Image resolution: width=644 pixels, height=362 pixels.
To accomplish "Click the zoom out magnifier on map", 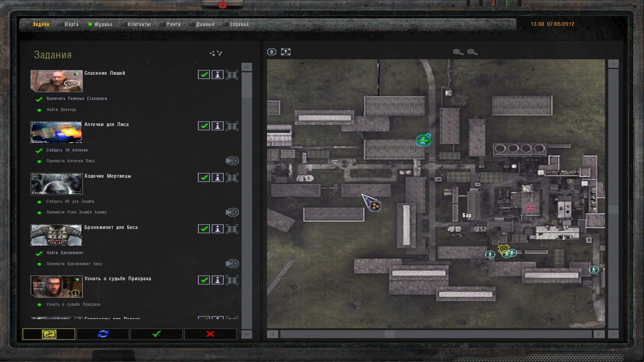I will pos(472,52).
